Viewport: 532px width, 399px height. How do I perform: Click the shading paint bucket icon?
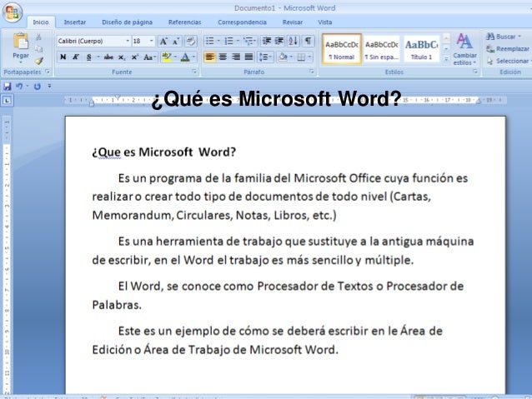point(283,57)
